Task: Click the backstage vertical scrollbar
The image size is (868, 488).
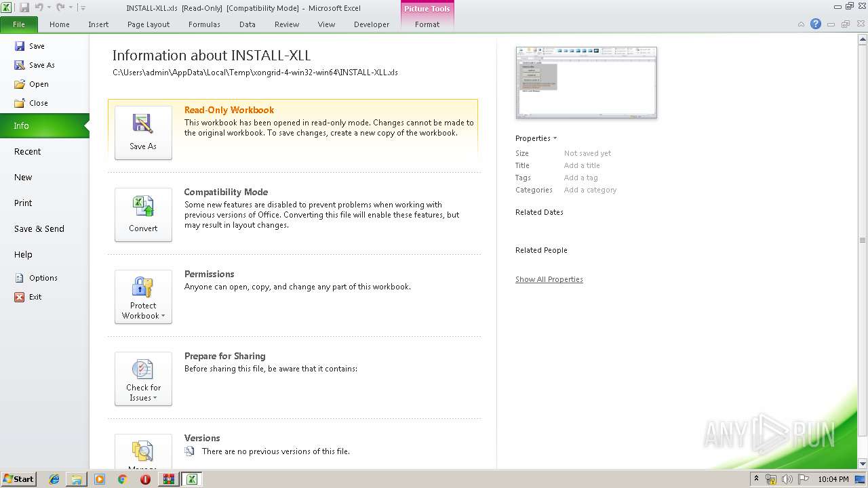Action: pos(863,240)
